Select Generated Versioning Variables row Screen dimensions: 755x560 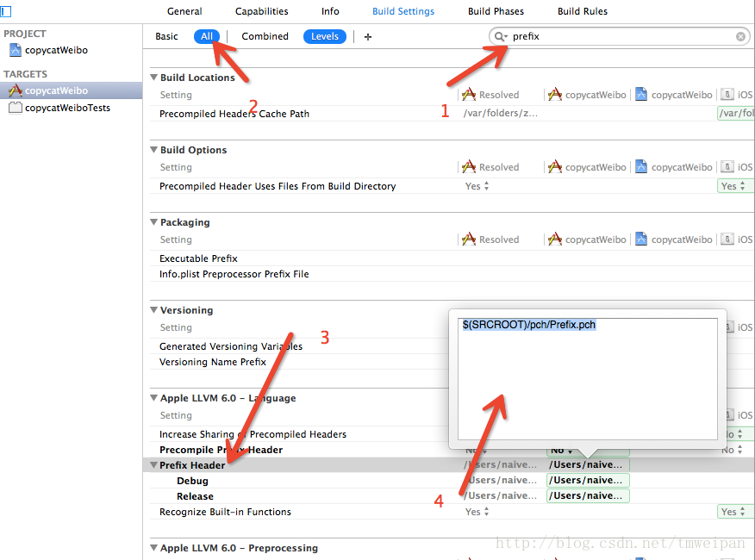click(x=231, y=345)
